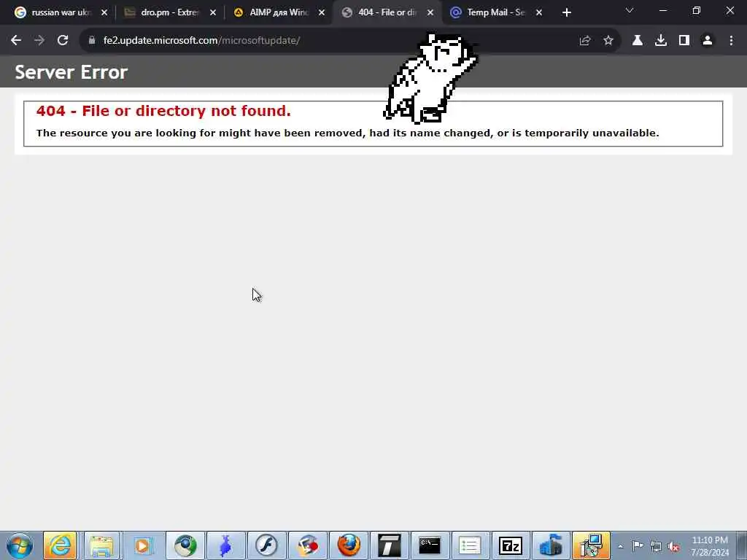Click the pixel cat desktop pet
747x560 pixels.
[x=431, y=77]
